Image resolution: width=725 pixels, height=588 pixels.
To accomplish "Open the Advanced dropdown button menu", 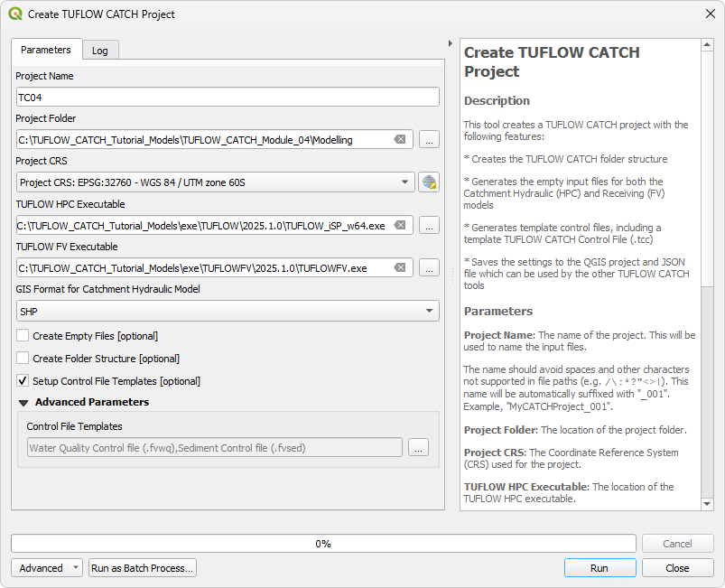I will click(47, 568).
